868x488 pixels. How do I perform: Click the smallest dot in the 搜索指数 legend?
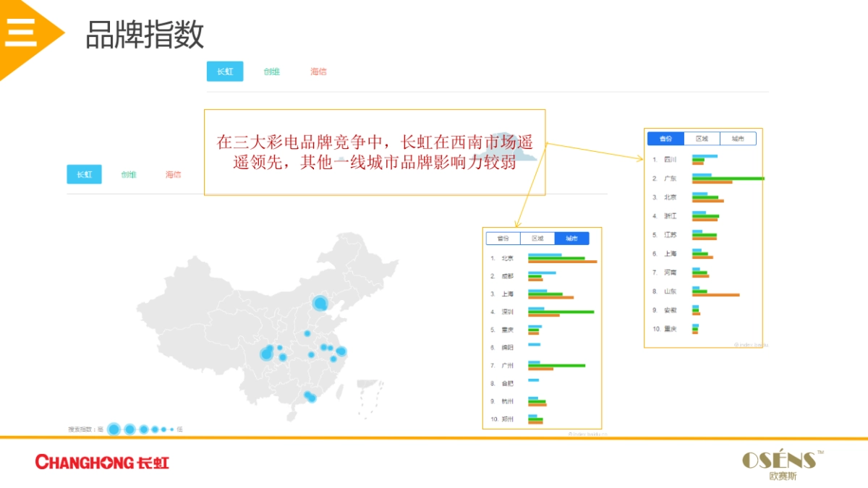click(171, 429)
